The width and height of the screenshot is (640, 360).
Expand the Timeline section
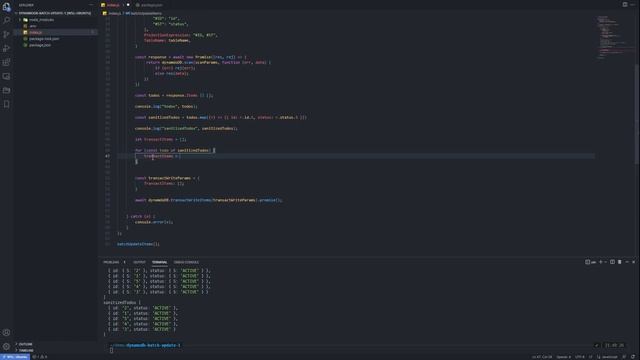coord(26,350)
